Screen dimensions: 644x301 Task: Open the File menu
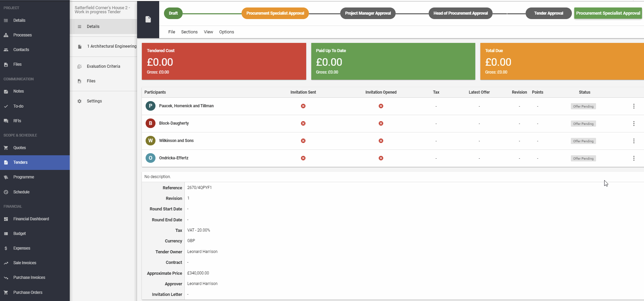[171, 32]
